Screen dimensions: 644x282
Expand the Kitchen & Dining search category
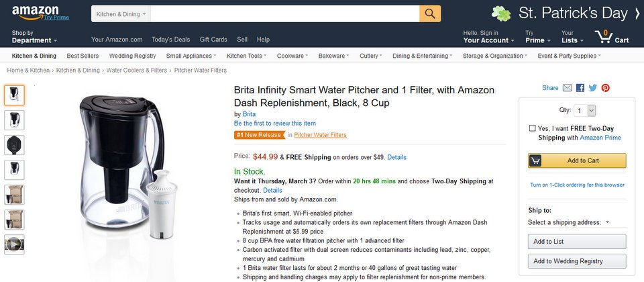[x=121, y=13]
